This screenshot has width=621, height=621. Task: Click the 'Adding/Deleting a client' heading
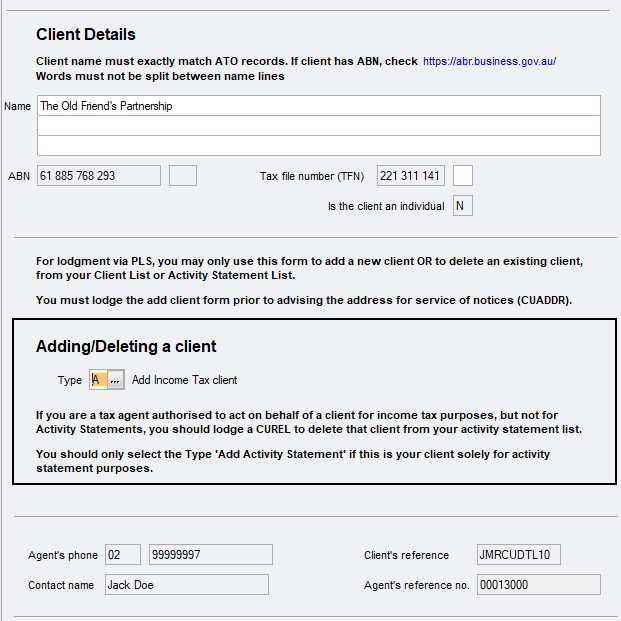(126, 347)
